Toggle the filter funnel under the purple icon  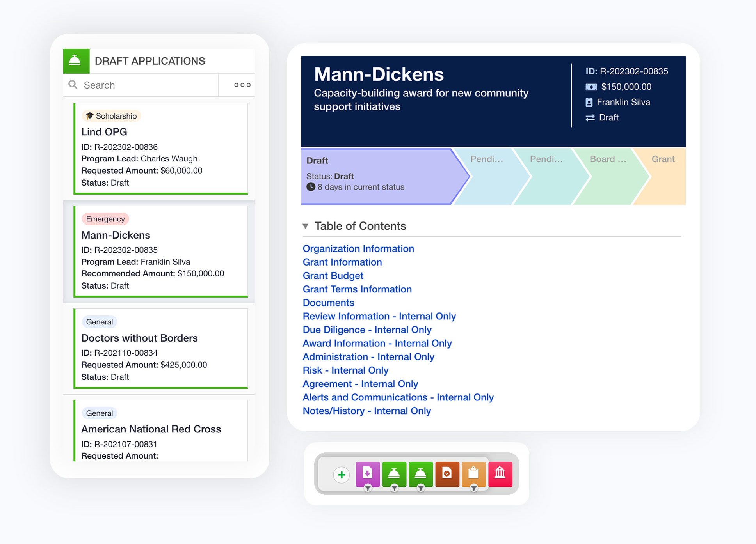click(x=367, y=488)
